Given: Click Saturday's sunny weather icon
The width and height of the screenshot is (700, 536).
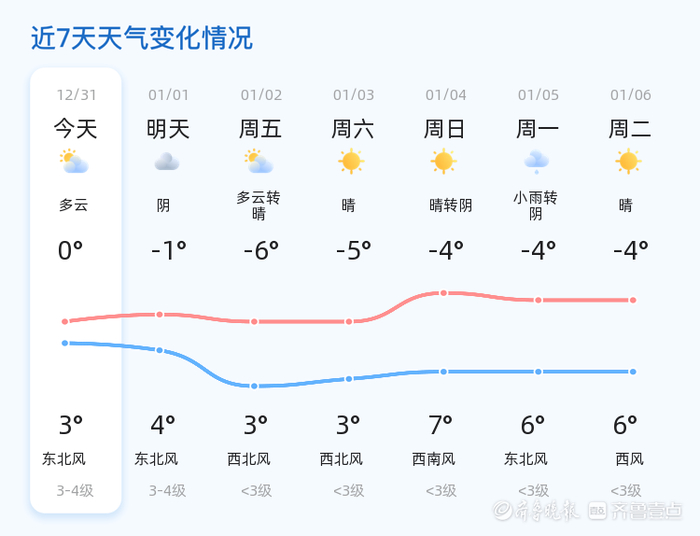Looking at the screenshot, I should coord(351,161).
